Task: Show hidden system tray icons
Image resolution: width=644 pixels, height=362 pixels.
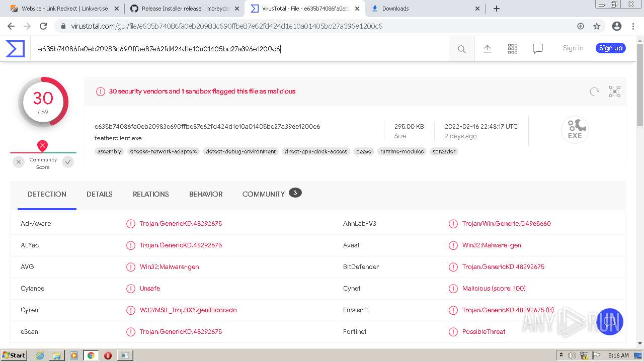Action: (561, 355)
